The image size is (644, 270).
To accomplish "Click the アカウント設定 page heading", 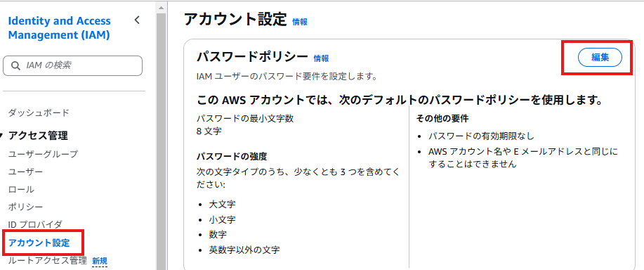I will click(235, 19).
